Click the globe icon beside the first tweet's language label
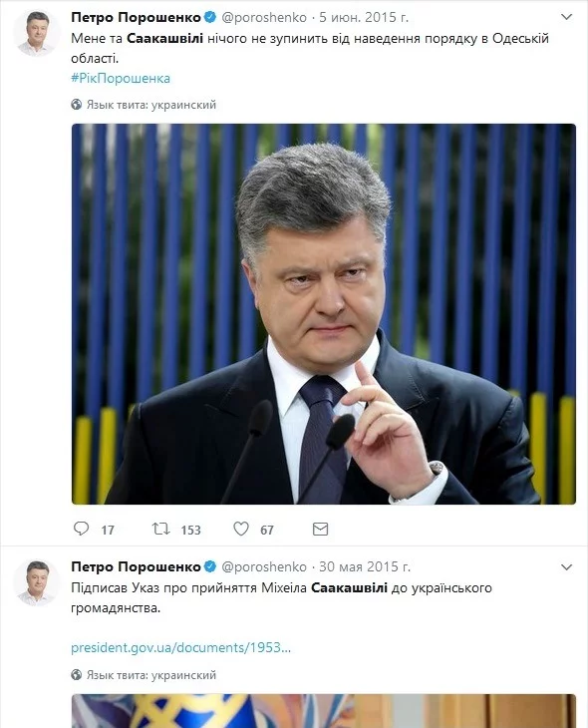 (77, 105)
